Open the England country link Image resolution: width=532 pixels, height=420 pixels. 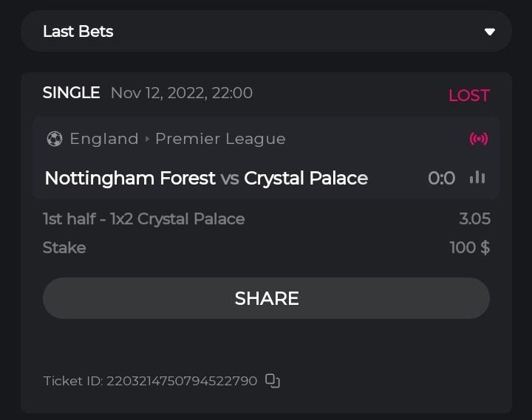[x=104, y=139]
